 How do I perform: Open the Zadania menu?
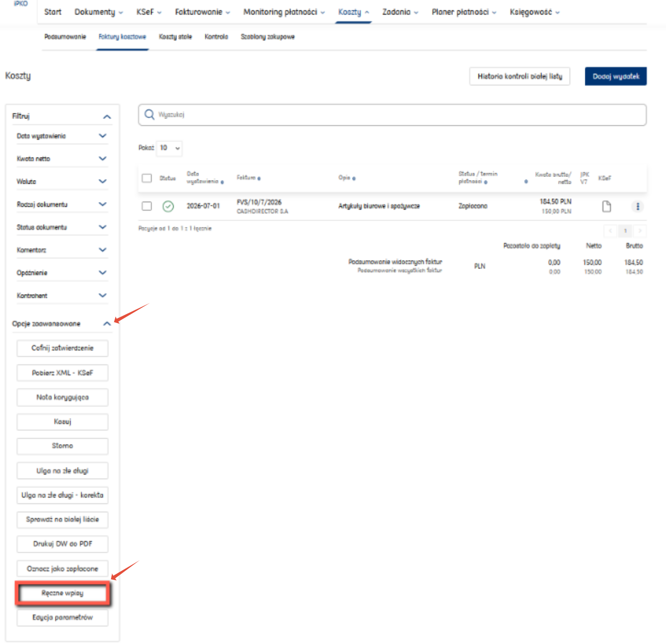pos(400,12)
